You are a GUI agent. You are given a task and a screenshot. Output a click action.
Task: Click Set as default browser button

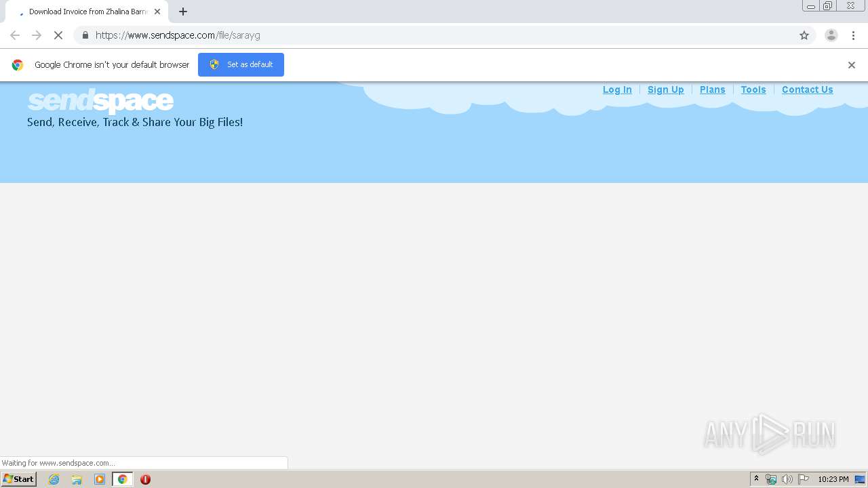pyautogui.click(x=241, y=64)
